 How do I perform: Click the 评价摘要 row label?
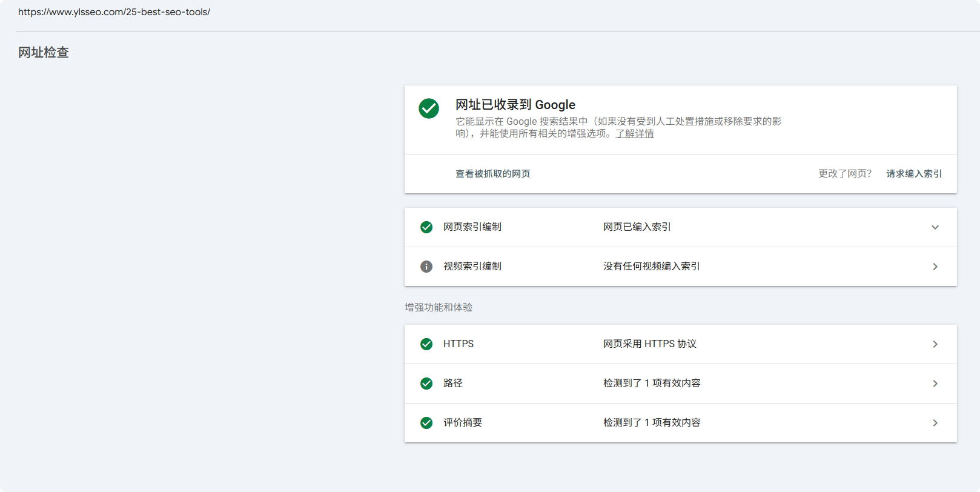point(463,423)
